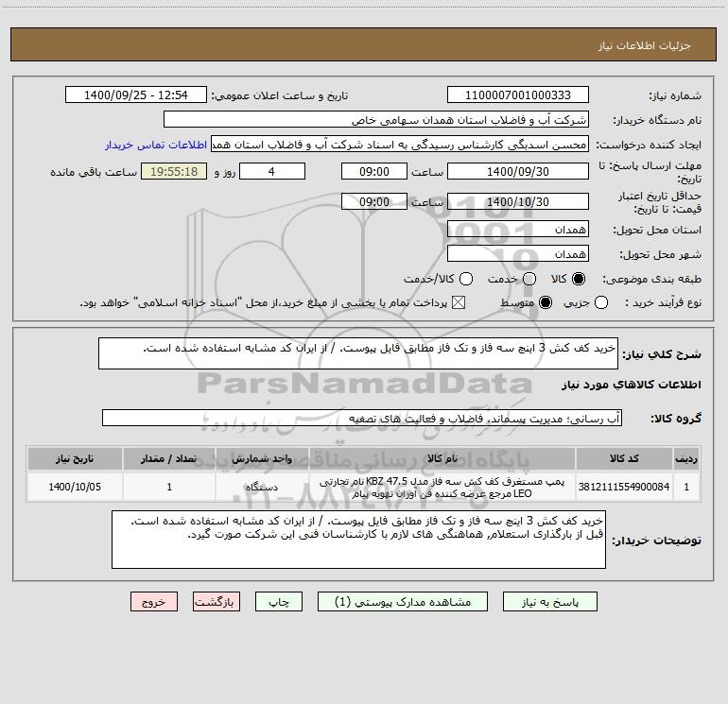Click the شرح کلی نیاز description box
The width and height of the screenshot is (728, 704).
click(358, 353)
